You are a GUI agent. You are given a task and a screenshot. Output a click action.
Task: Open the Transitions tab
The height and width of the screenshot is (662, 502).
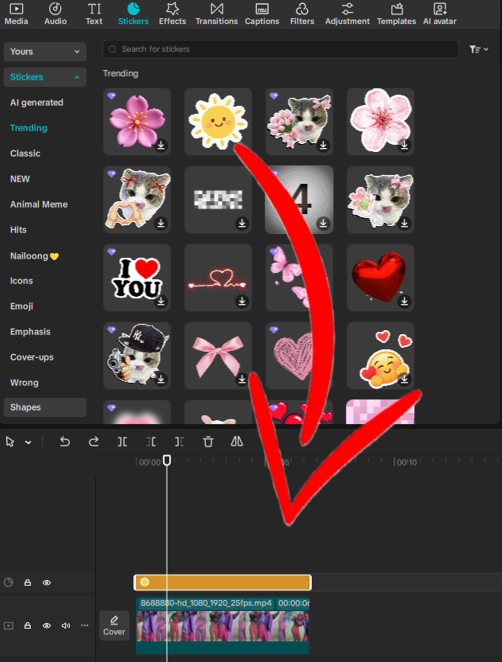coord(217,14)
